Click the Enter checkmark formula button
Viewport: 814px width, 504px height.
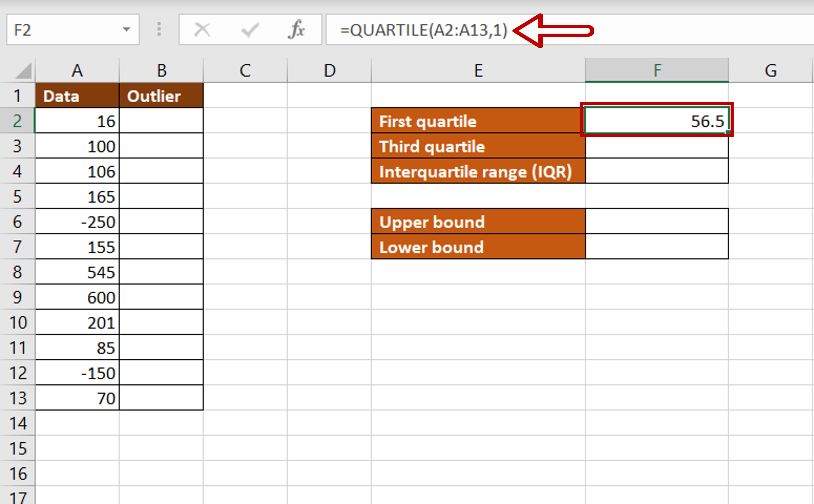point(250,30)
